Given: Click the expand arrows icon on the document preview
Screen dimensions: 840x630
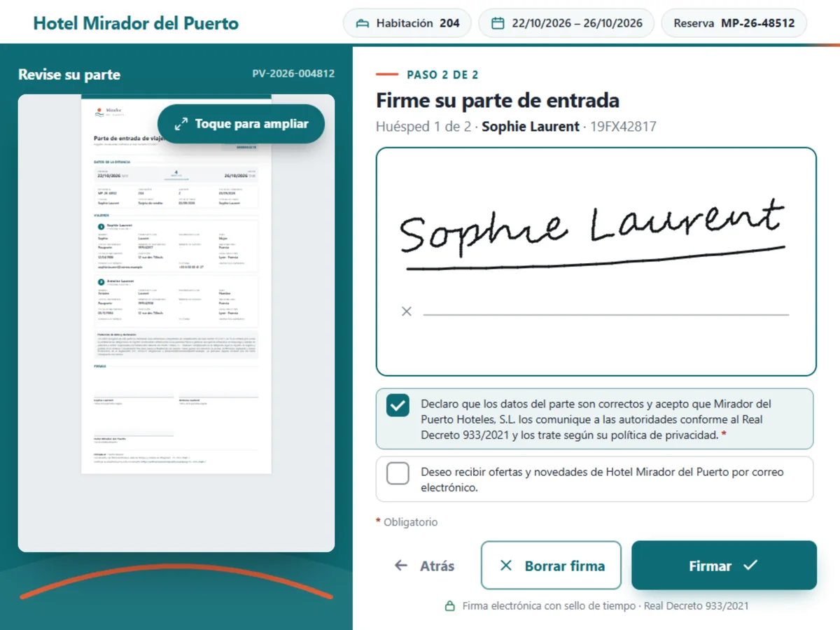Looking at the screenshot, I should click(181, 124).
